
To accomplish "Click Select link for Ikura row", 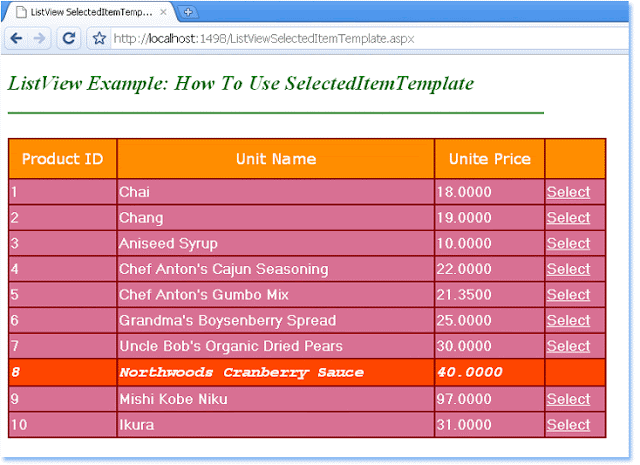I will pyautogui.click(x=569, y=425).
